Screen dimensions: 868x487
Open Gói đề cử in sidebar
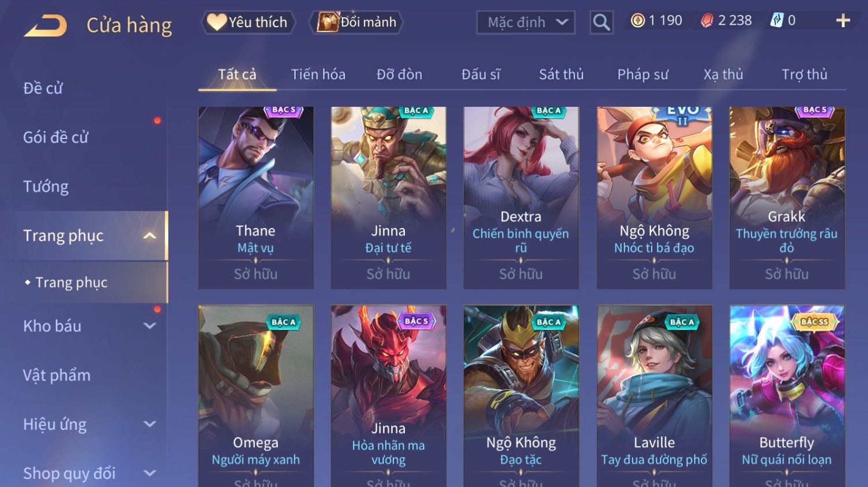tap(55, 137)
